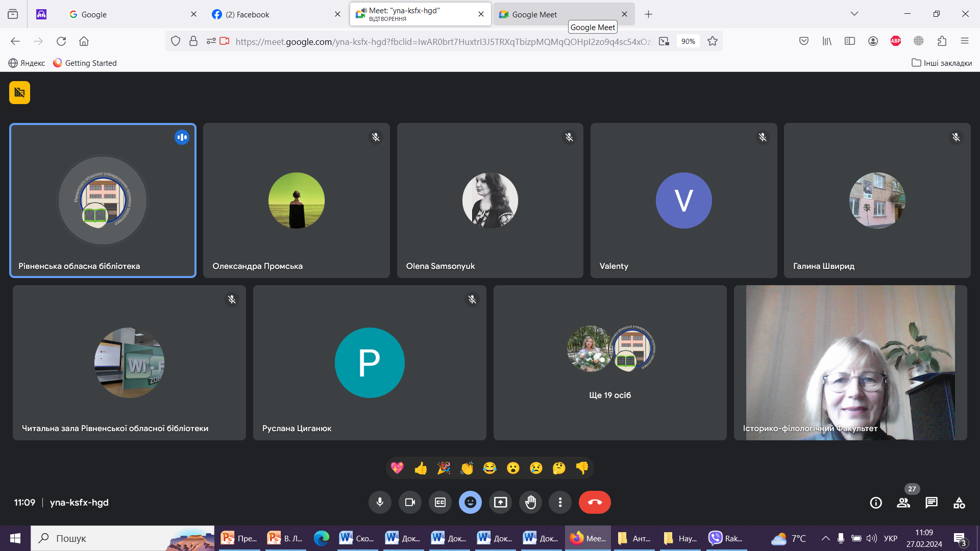Send the crying face reaction
The width and height of the screenshot is (980, 551).
pos(536,468)
